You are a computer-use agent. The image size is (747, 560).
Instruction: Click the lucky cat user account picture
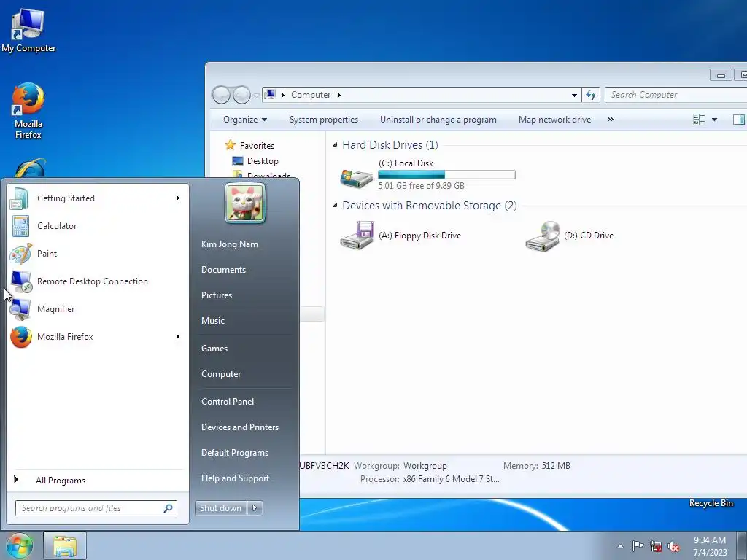[245, 203]
